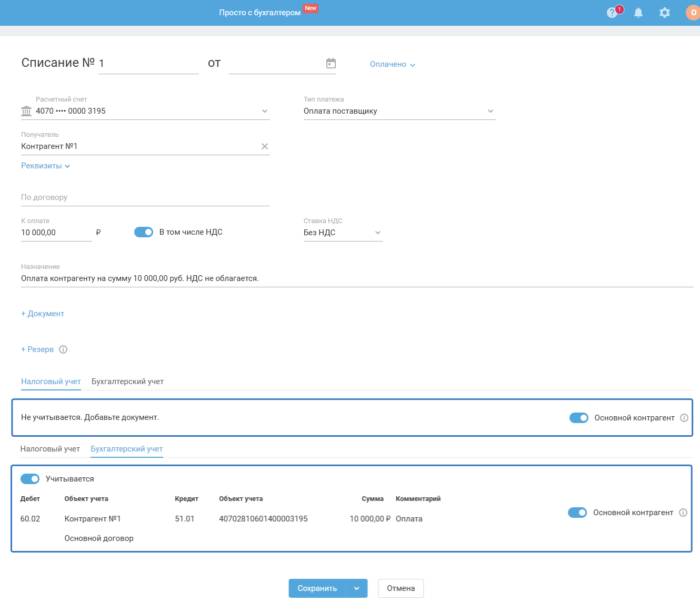Click info icon beside Основной контрагент near 60.02 entry

point(683,513)
